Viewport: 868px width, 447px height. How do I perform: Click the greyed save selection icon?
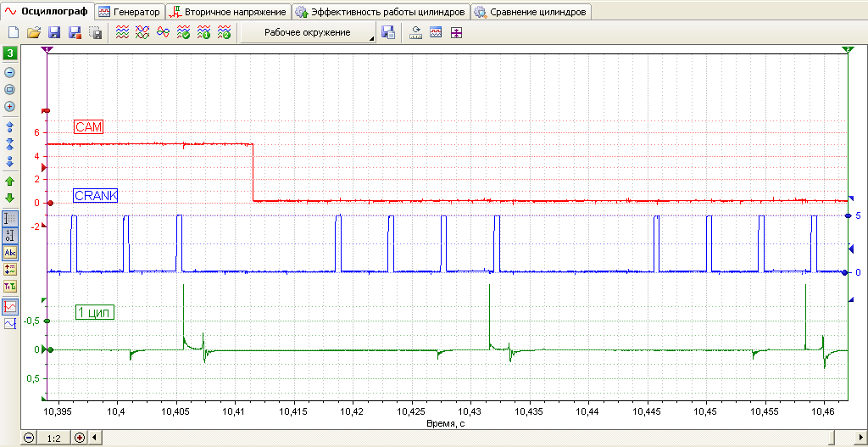point(95,33)
